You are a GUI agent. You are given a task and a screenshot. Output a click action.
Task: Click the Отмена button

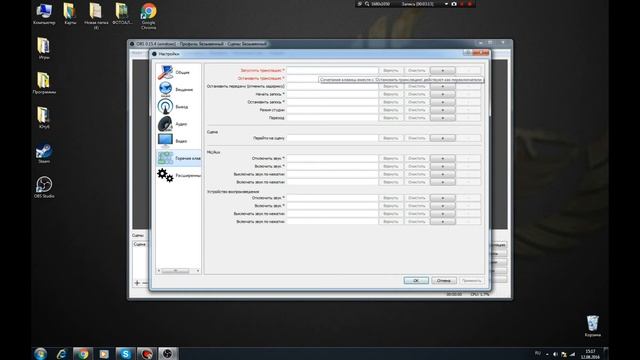click(444, 281)
